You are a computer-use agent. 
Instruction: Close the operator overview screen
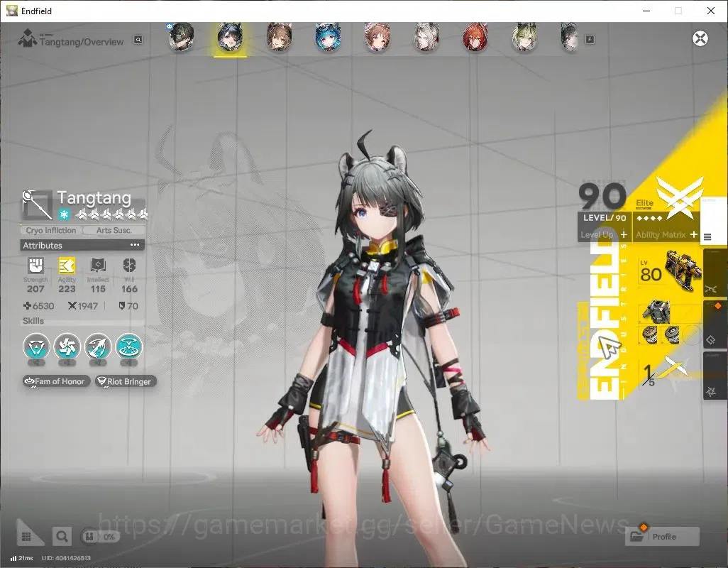click(x=700, y=38)
